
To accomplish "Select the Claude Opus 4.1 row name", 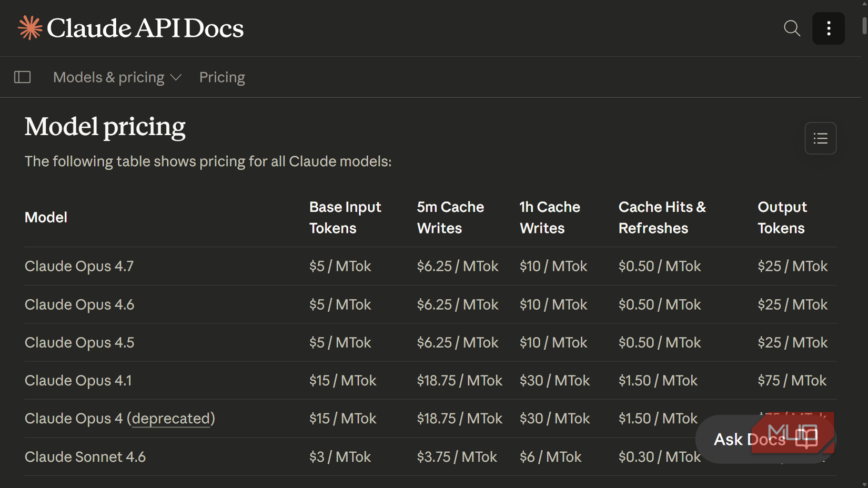I will (78, 380).
